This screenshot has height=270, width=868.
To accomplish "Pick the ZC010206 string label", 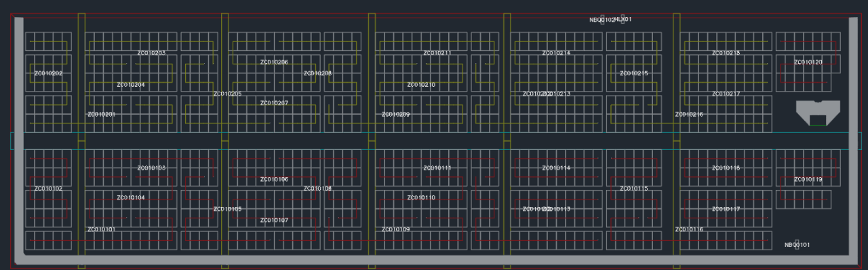I will click(274, 62).
